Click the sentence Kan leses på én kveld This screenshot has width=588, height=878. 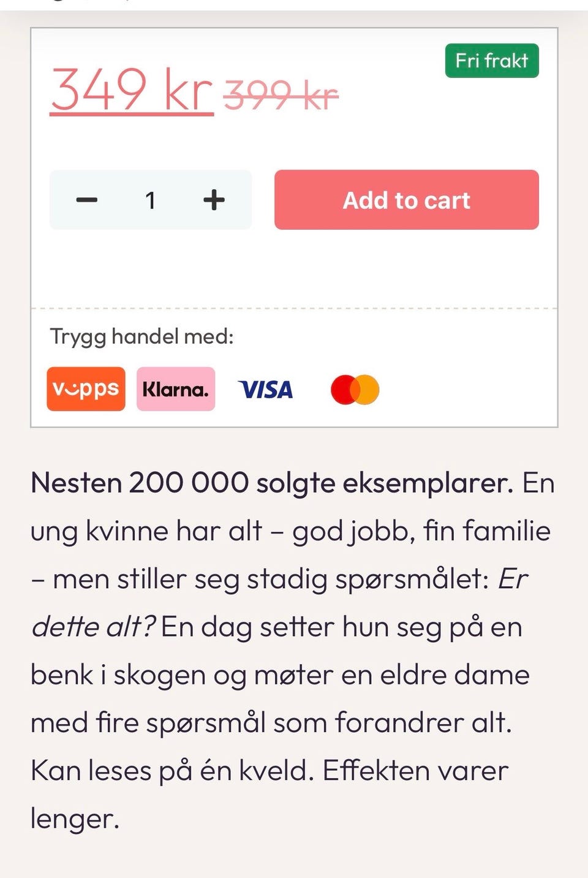click(x=172, y=771)
